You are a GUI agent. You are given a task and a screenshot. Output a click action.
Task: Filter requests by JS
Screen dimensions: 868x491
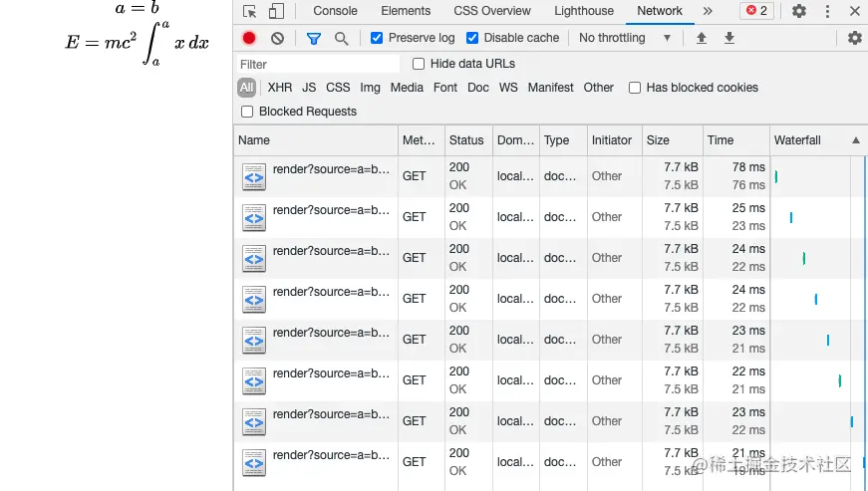pyautogui.click(x=309, y=88)
